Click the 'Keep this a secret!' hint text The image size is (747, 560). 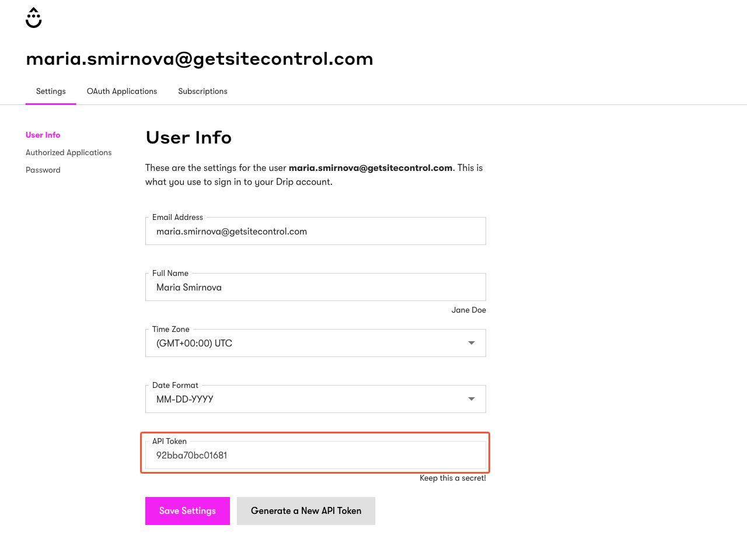click(x=452, y=478)
